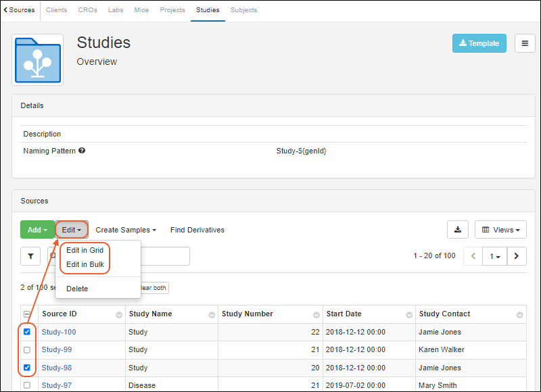Click Naming Pattern help question icon
This screenshot has height=392, width=541.
point(82,151)
